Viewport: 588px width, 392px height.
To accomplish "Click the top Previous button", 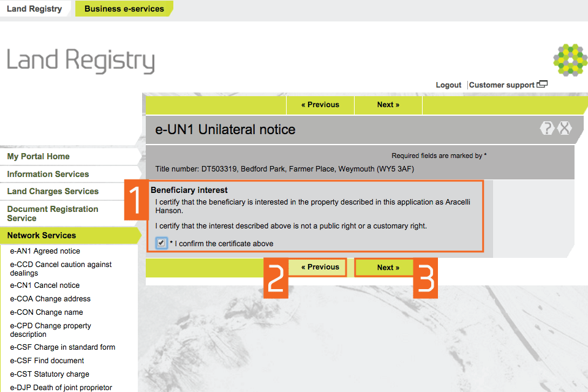I will (x=320, y=105).
